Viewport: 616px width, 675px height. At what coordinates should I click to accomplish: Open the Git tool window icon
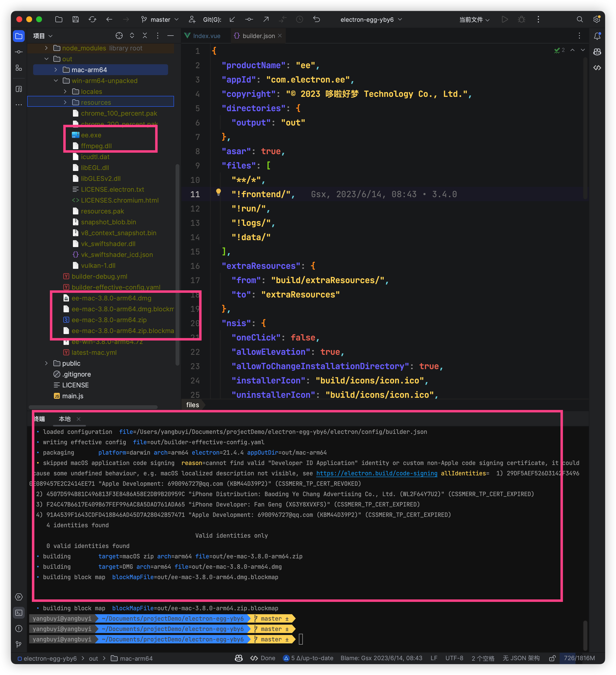(x=19, y=645)
